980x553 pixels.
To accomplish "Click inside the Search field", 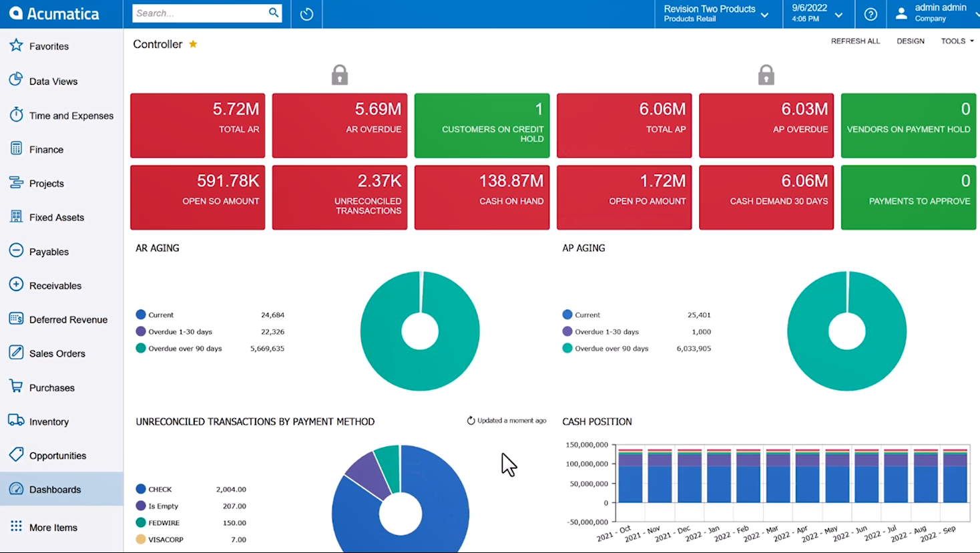I will (200, 13).
